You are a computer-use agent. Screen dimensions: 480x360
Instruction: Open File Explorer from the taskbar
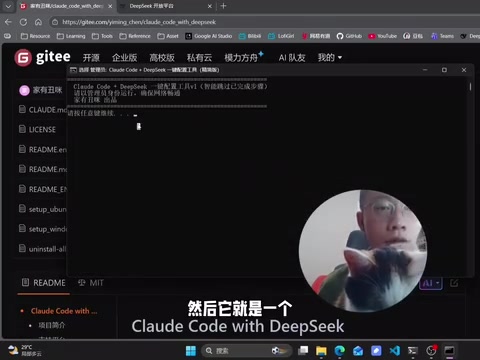coord(321,351)
